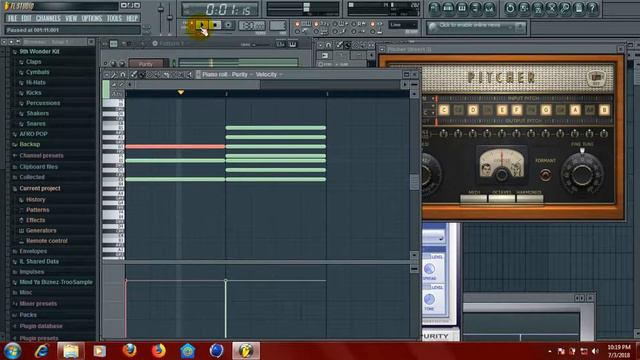Open the Kicks folder in browser

tap(33, 93)
